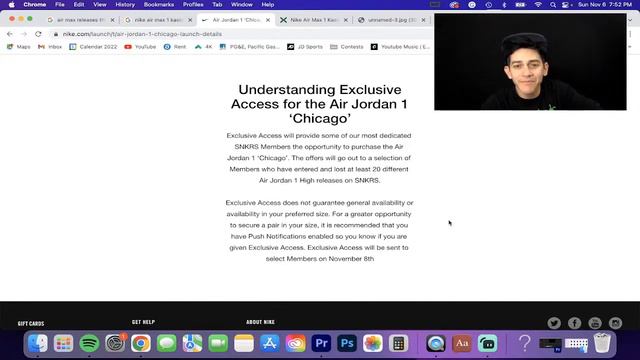Image resolution: width=640 pixels, height=360 pixels.
Task: Visit Nike YouTube channel from footer
Action: 595,323
